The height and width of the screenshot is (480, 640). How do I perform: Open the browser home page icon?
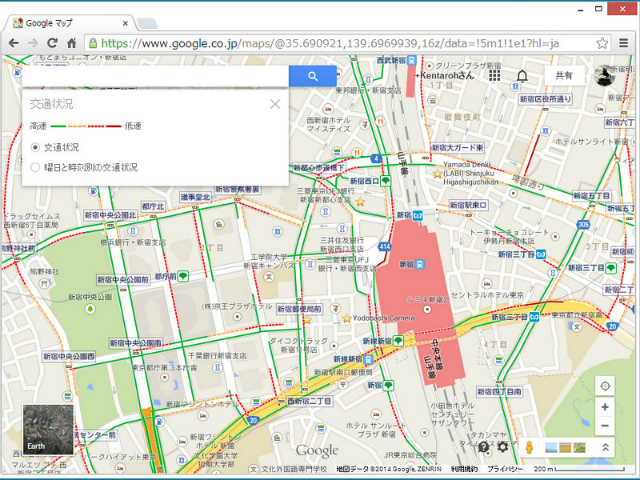(x=71, y=43)
